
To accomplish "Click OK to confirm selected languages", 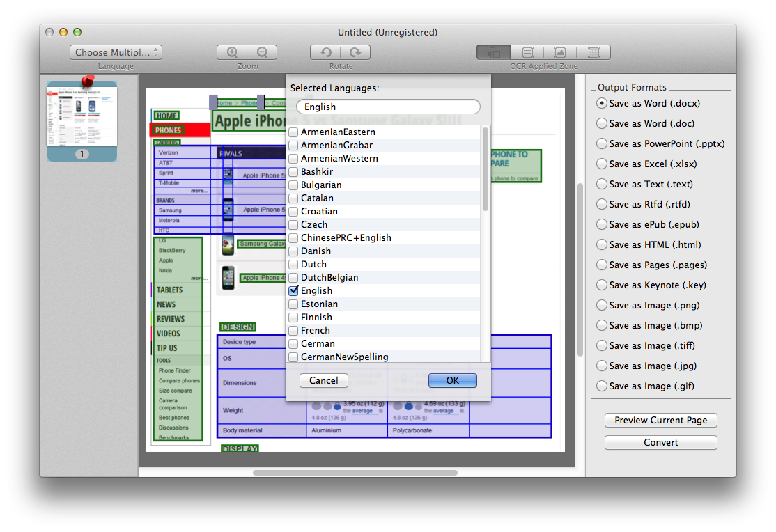I will 452,380.
